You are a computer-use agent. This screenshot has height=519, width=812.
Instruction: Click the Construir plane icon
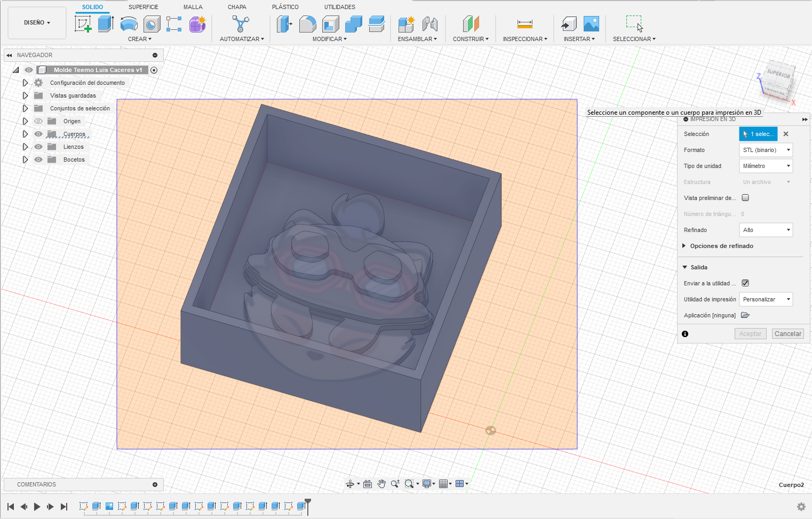tap(471, 24)
